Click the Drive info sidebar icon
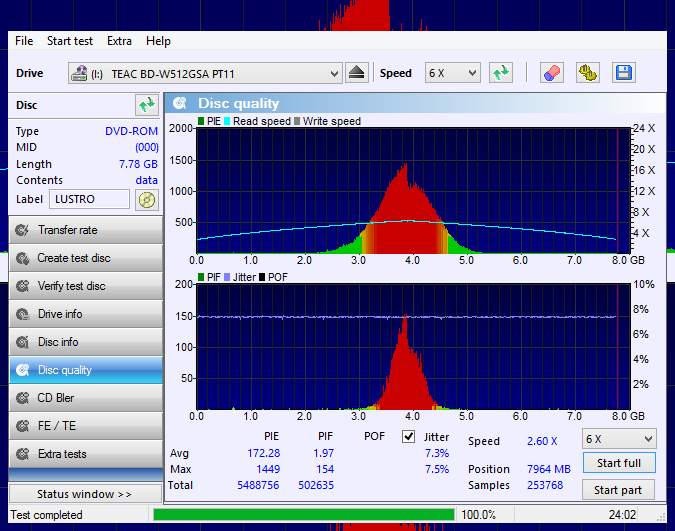Viewport: 675px width, 531px height. tap(22, 314)
